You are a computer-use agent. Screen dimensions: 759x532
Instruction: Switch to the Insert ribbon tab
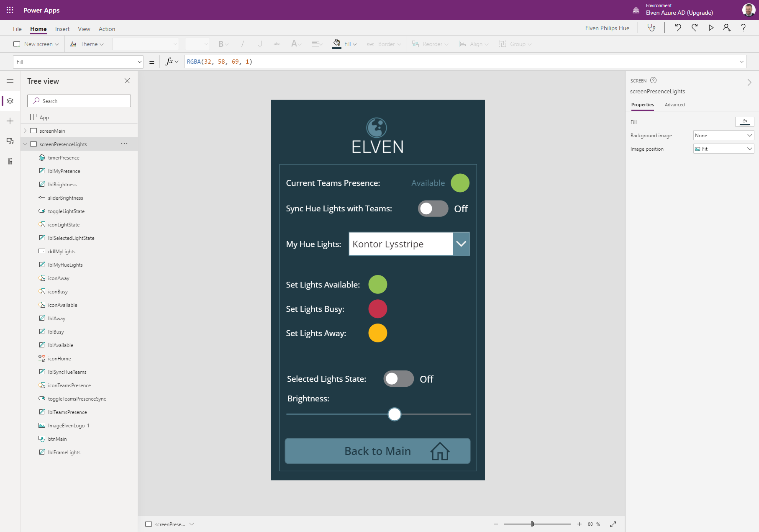(62, 28)
